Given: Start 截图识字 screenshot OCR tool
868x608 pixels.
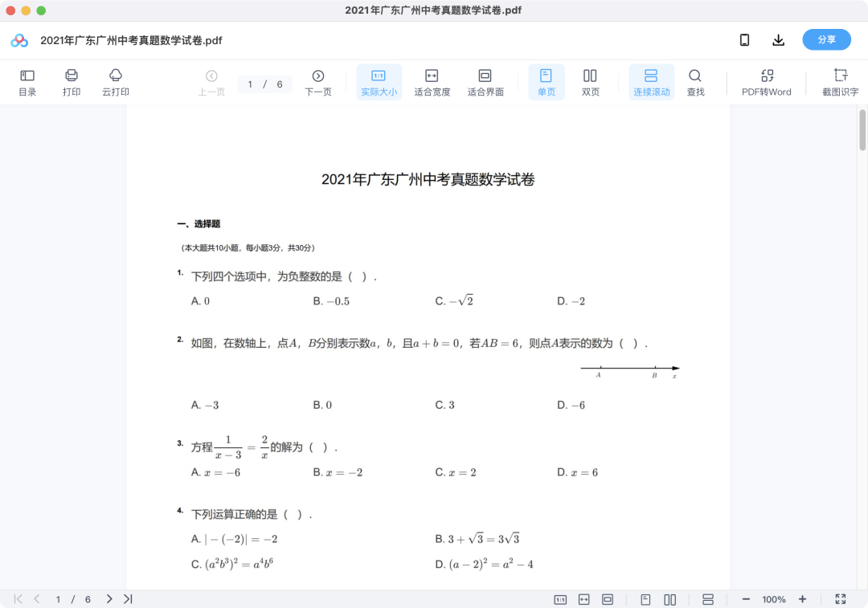Looking at the screenshot, I should (841, 83).
